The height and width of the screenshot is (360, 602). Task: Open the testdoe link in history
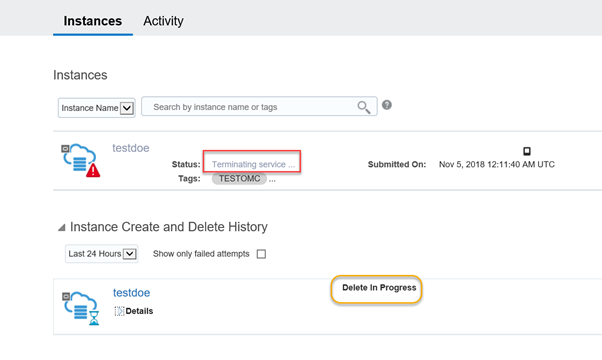(x=131, y=293)
